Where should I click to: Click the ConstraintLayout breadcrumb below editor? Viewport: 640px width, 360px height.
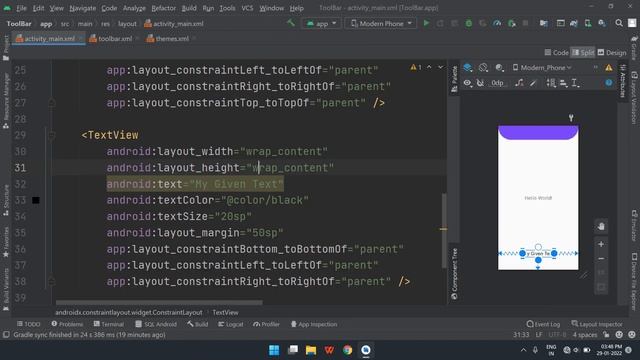pyautogui.click(x=129, y=312)
